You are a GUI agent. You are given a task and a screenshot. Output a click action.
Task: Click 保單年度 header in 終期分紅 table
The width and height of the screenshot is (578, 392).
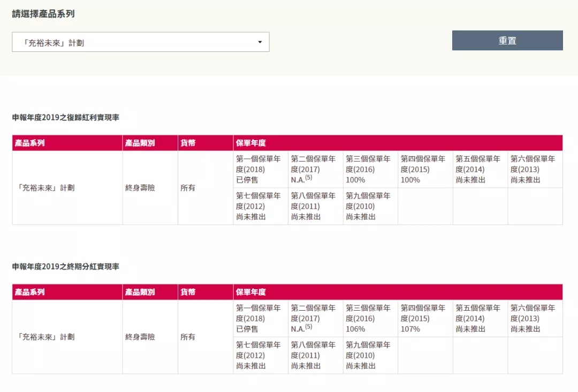click(x=398, y=292)
